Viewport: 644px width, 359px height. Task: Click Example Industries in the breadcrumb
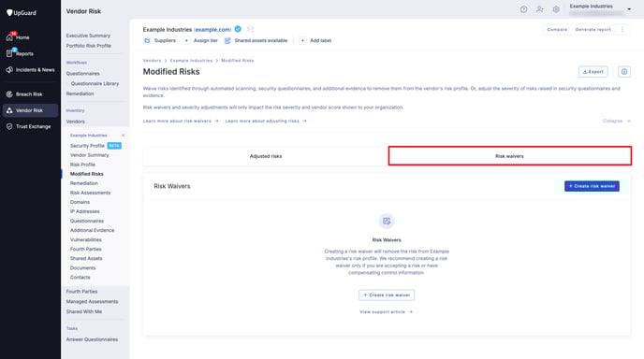(191, 61)
